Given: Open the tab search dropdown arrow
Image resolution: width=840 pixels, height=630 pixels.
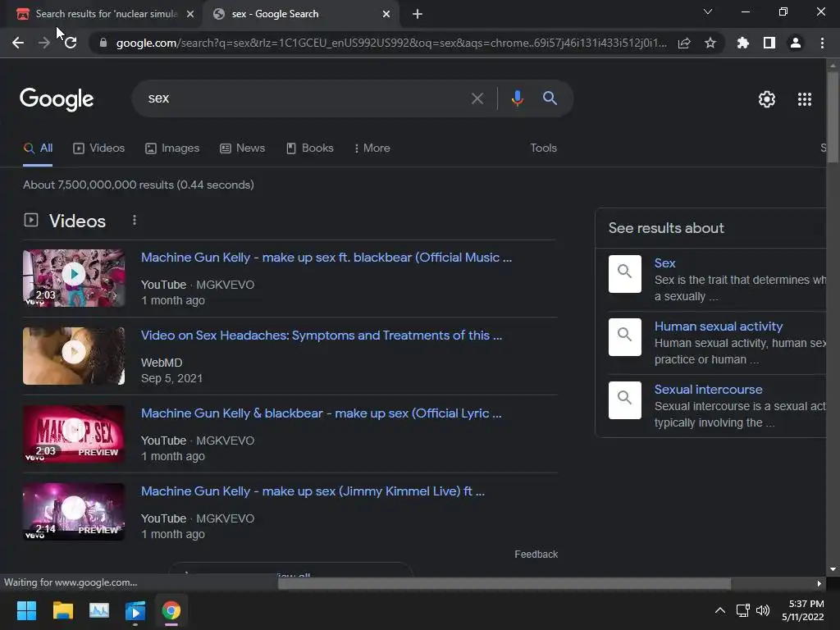Looking at the screenshot, I should (708, 11).
